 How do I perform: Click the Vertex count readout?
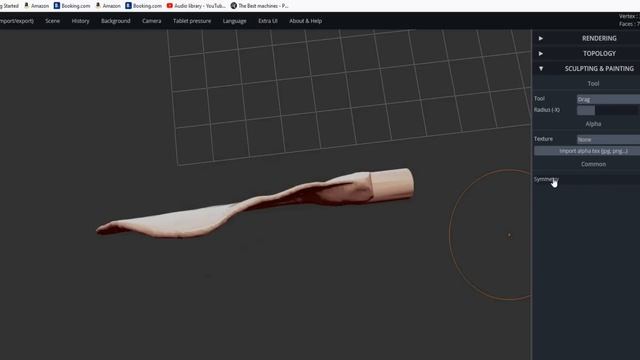[629, 16]
